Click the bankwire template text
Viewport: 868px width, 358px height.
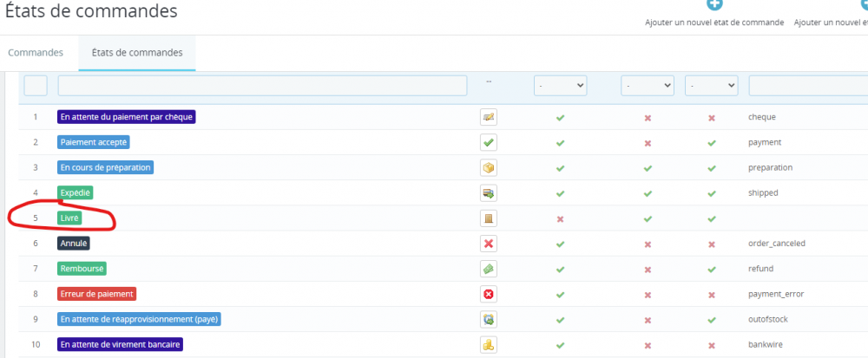765,345
